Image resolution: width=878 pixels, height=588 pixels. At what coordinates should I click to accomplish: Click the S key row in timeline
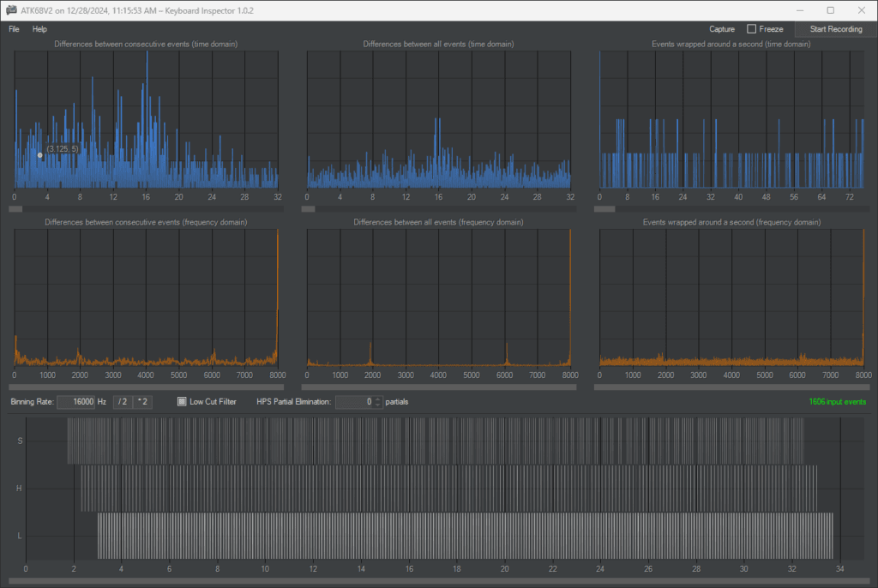pos(436,441)
